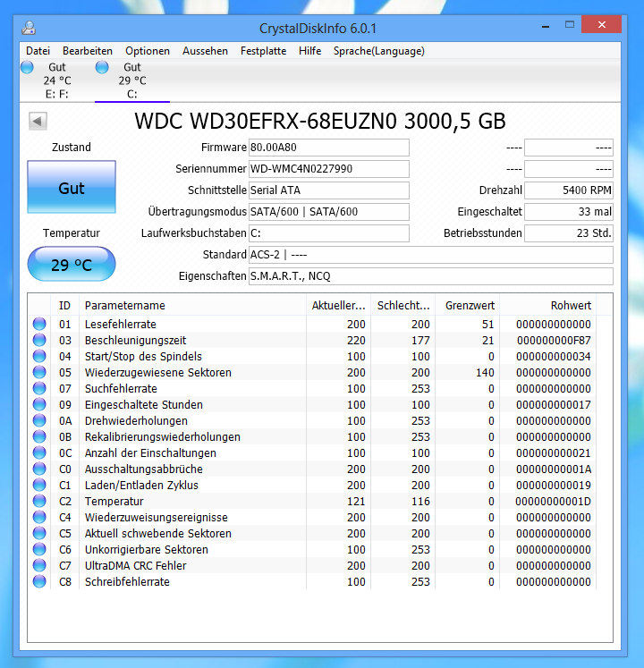This screenshot has width=644, height=668.
Task: Click raw value 000000000F87
Action: tap(554, 341)
